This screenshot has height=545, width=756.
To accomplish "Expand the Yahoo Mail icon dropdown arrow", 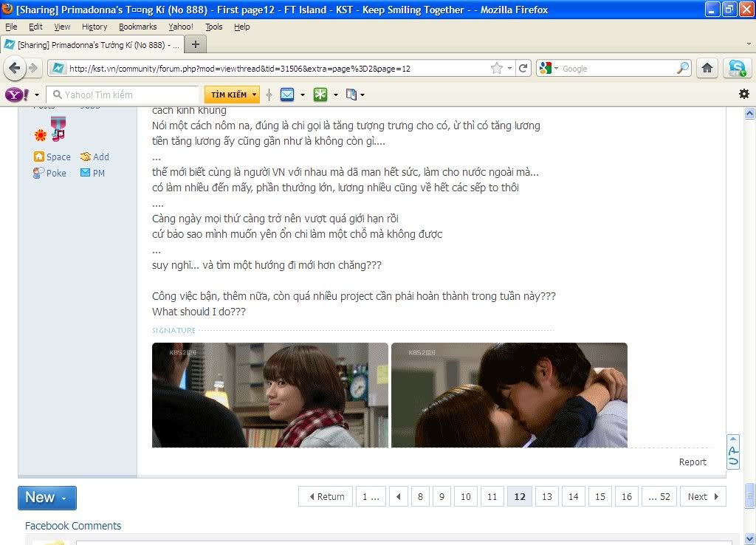I will [302, 95].
